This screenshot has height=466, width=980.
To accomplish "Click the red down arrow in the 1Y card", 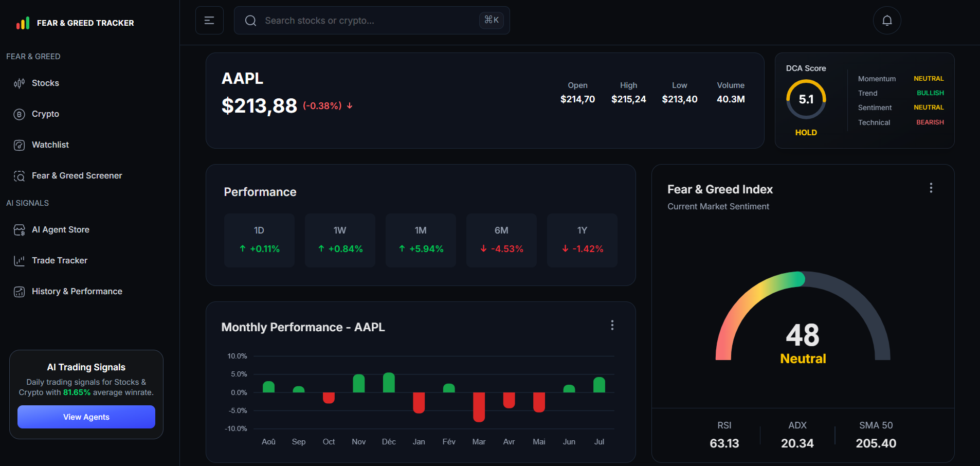I will tap(566, 248).
